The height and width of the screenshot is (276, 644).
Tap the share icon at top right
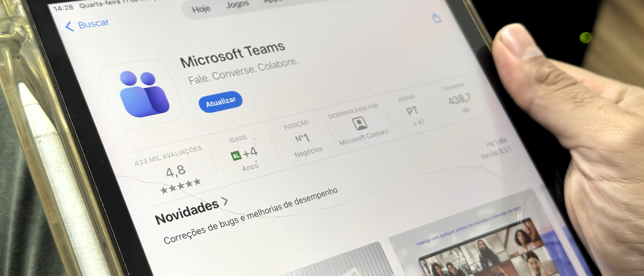[436, 18]
